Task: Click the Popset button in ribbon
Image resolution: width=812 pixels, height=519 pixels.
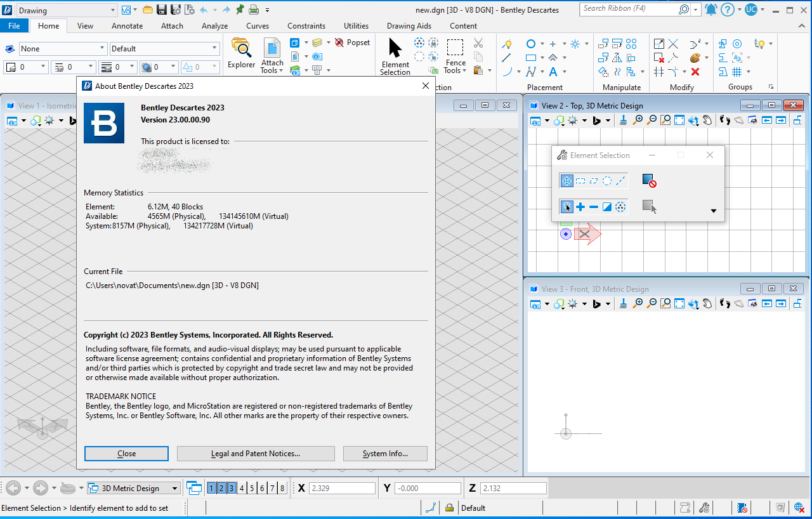Action: 352,43
